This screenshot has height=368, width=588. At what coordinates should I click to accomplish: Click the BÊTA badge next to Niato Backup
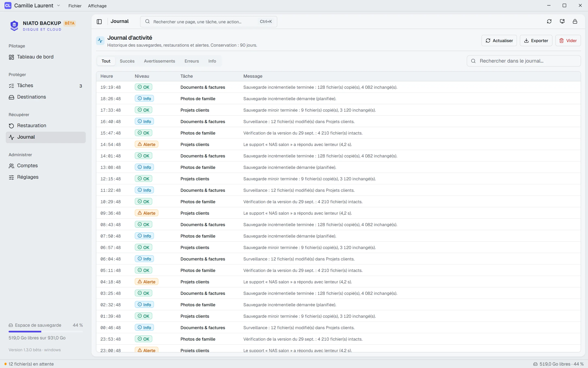click(x=69, y=23)
